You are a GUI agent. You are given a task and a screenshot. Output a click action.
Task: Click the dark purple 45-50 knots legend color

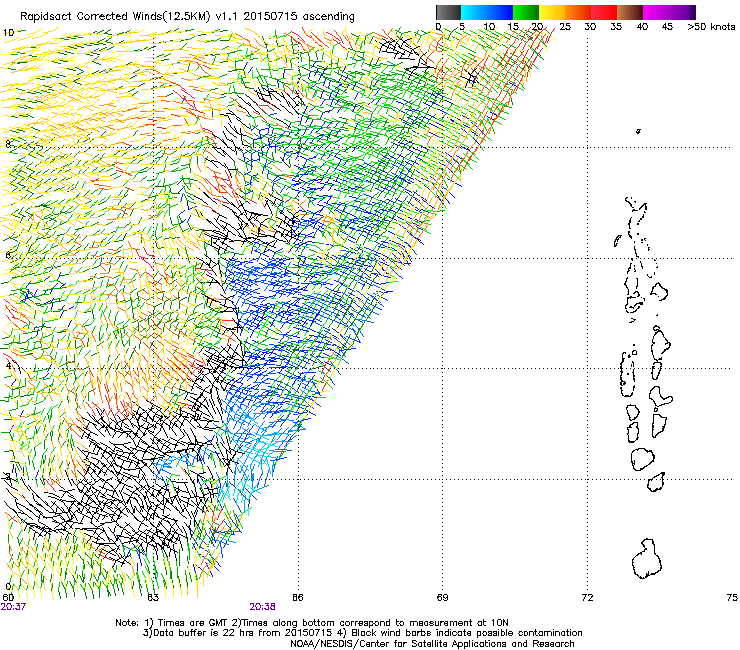click(682, 12)
